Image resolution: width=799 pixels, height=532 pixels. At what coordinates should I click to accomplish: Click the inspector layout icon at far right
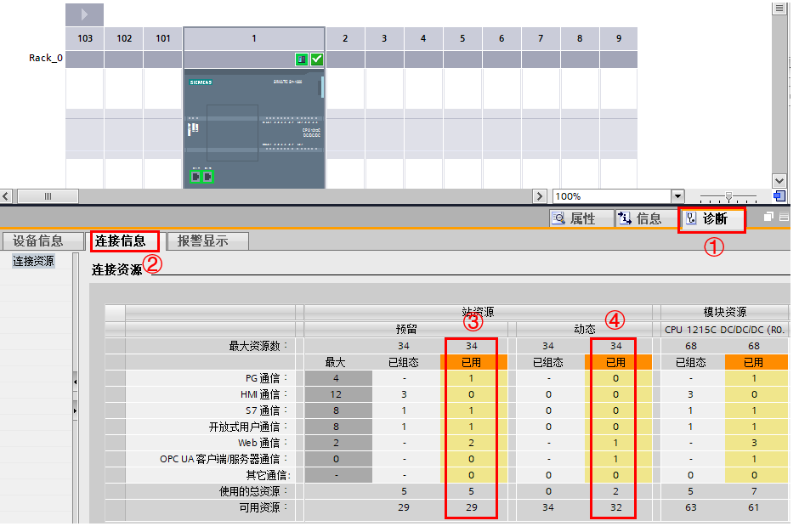pyautogui.click(x=785, y=217)
